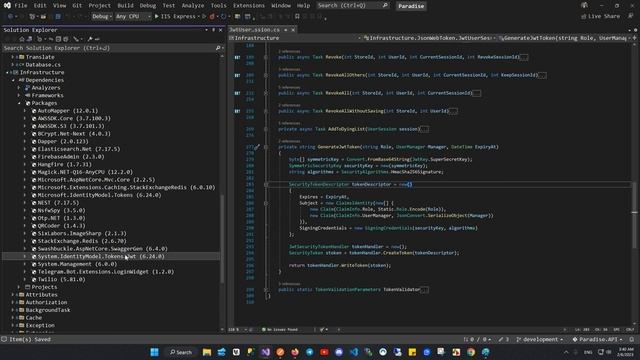The image size is (640, 360).
Task: Click the Hot Reload flame icon
Action: click(212, 16)
